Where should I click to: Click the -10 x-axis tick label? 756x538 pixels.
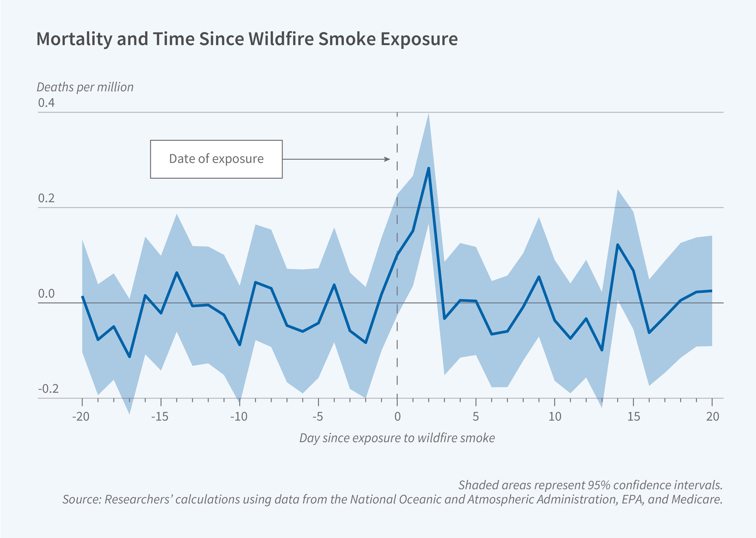[x=239, y=417]
